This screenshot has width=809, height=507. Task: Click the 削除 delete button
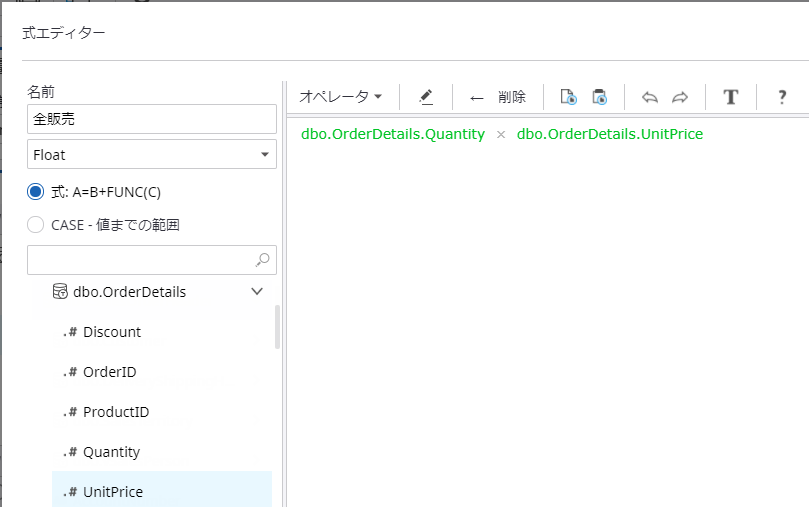(x=511, y=97)
